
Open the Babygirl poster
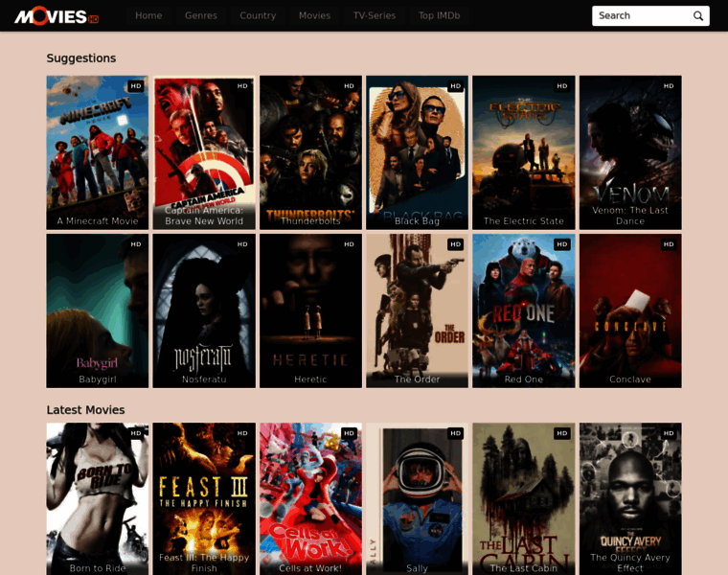click(x=98, y=310)
